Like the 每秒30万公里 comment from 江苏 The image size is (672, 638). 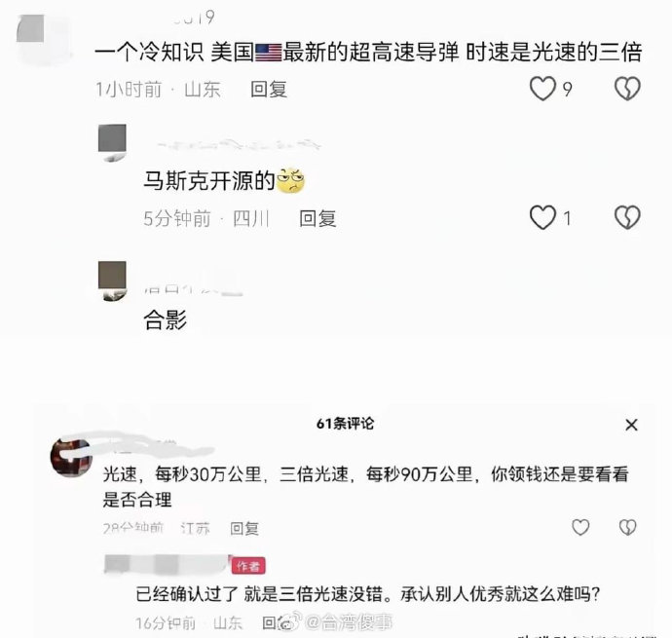click(580, 527)
